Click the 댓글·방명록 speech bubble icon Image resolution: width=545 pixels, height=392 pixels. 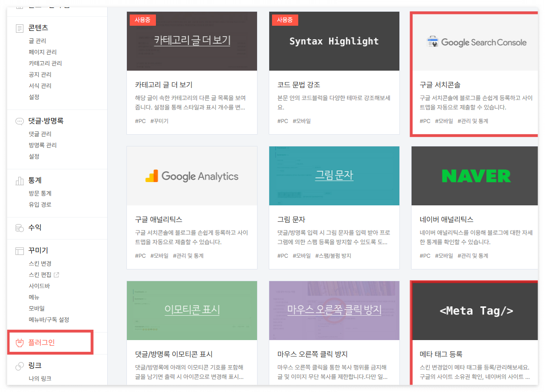coord(20,121)
